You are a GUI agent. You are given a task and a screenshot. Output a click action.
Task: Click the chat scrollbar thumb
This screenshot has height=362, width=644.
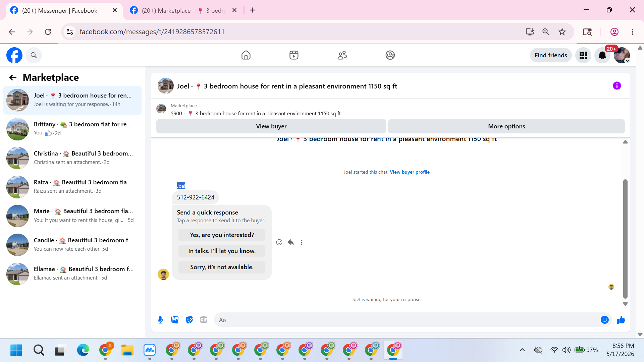[625, 239]
